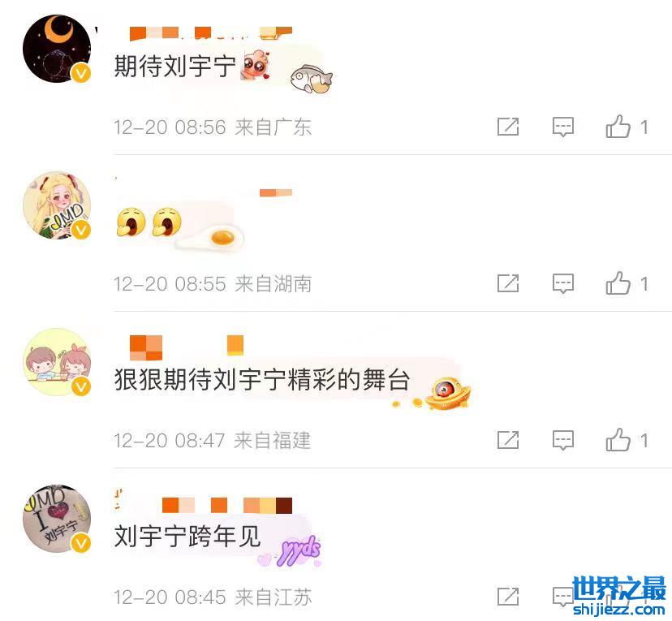Tap the comment text 期待刘宇宁
Viewport: 672px width, 621px height.
click(x=174, y=67)
